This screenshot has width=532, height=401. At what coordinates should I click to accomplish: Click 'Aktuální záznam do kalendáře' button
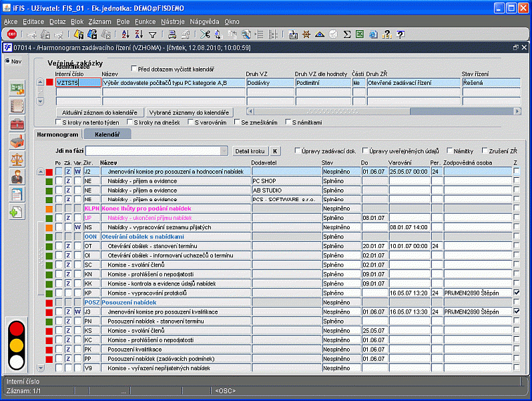pos(99,112)
